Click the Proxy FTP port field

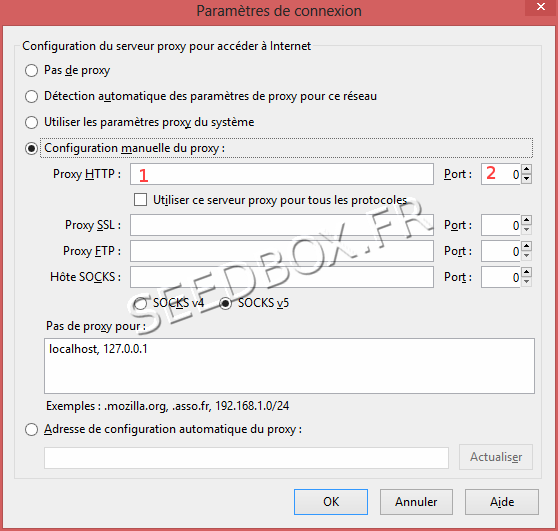point(500,251)
